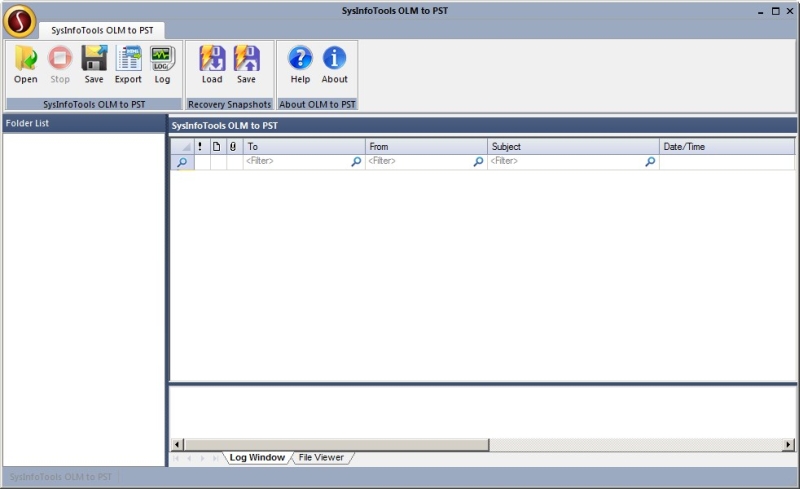Sort by document type column icon

(x=217, y=146)
